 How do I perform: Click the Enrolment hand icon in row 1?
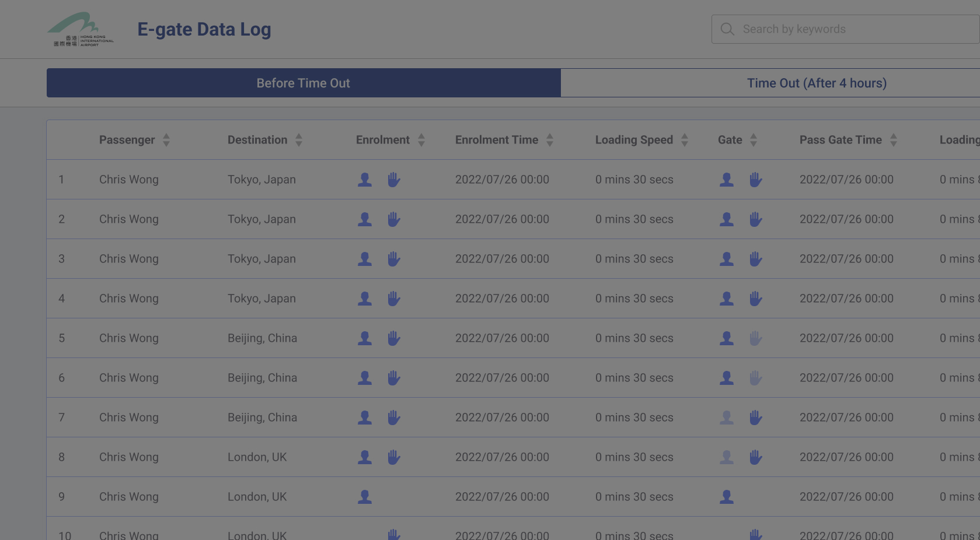point(394,180)
